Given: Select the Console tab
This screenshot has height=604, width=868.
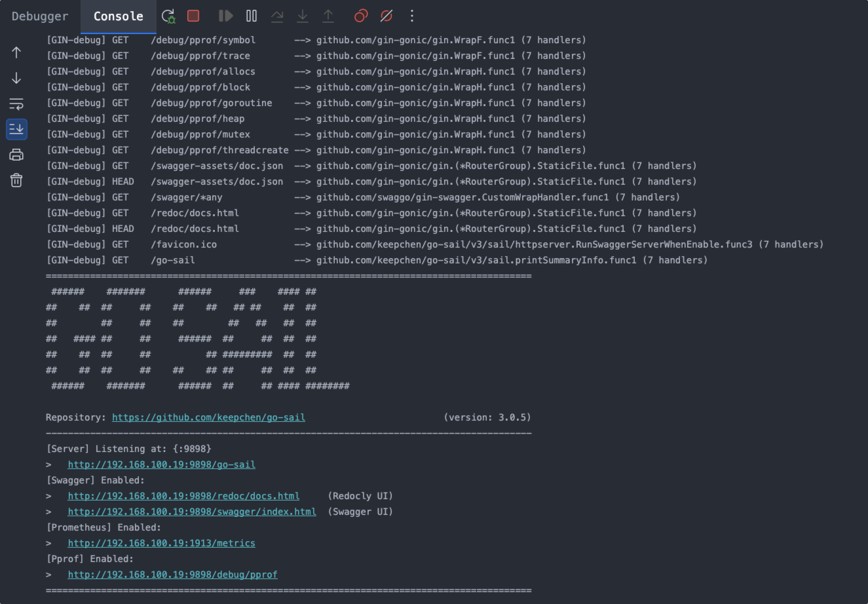Looking at the screenshot, I should (118, 16).
